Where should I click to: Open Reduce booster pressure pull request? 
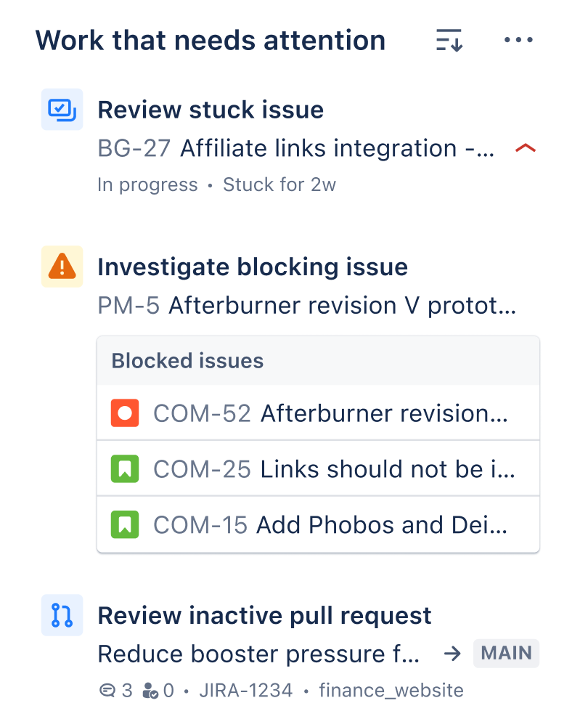[x=259, y=654]
